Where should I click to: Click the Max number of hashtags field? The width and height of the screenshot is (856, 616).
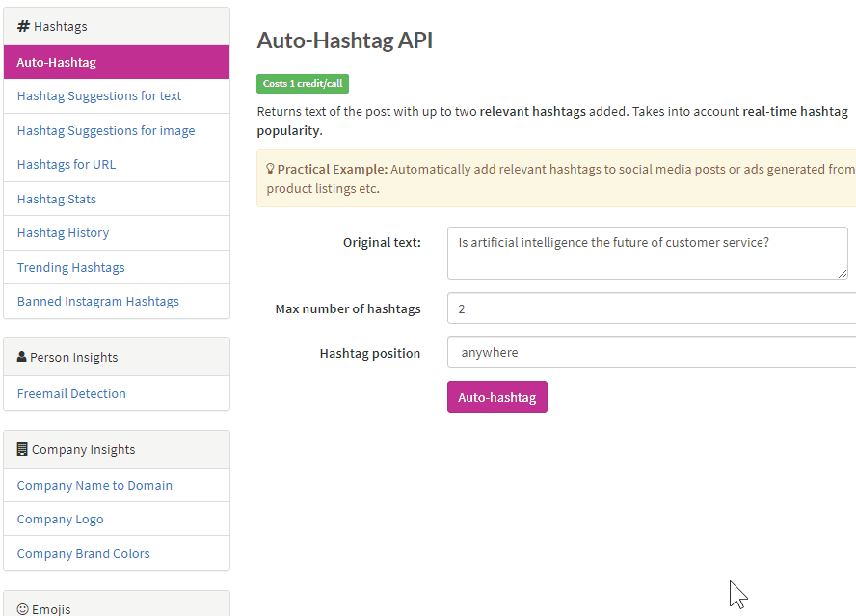click(652, 308)
